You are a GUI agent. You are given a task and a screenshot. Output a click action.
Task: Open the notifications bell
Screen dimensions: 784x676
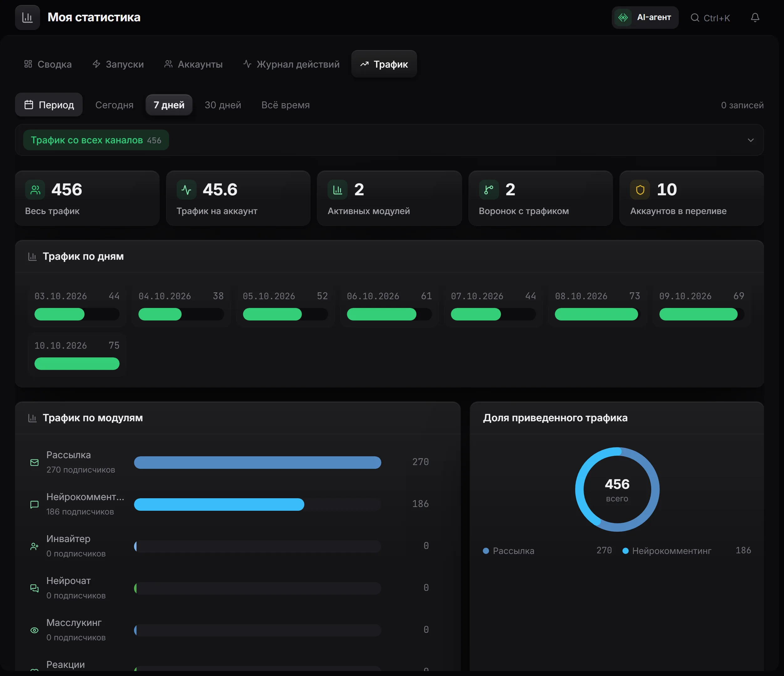[x=755, y=18]
